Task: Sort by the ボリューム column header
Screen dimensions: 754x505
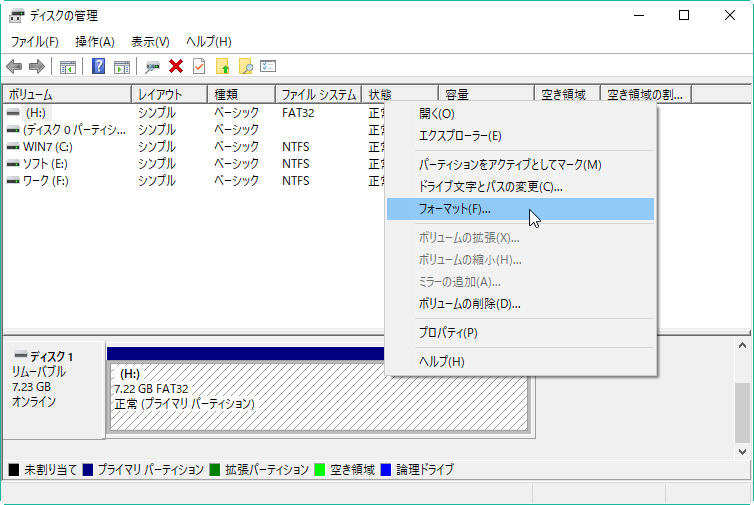Action: point(67,95)
